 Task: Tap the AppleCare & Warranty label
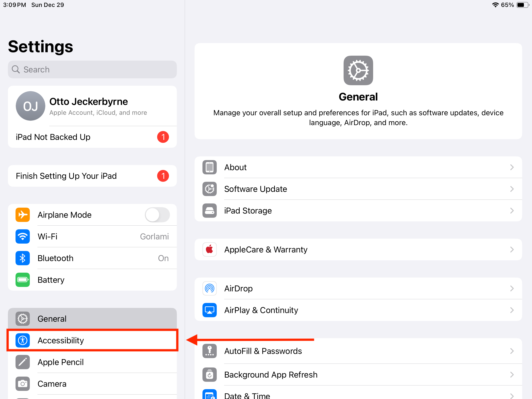click(x=266, y=249)
